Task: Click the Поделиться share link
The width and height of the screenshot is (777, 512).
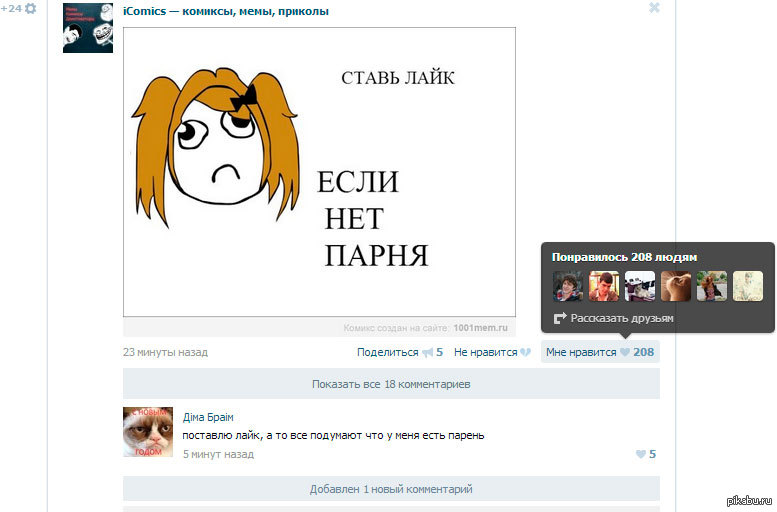Action: point(388,352)
